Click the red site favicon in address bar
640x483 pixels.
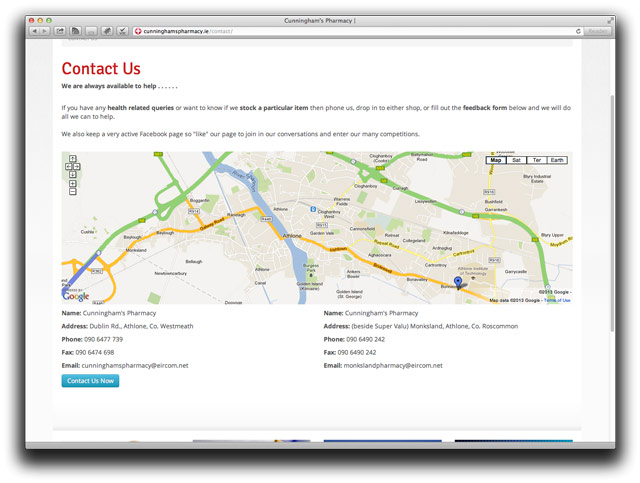pyautogui.click(x=138, y=31)
